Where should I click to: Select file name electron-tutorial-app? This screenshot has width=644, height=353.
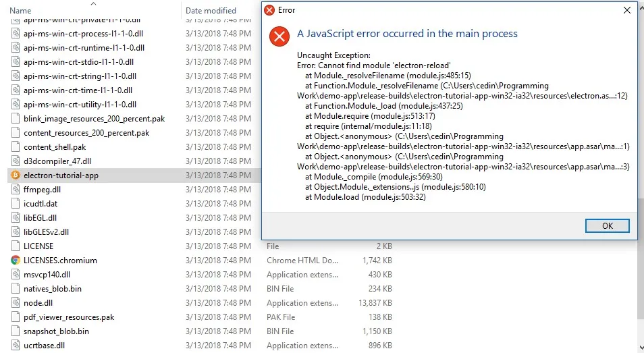click(x=61, y=175)
